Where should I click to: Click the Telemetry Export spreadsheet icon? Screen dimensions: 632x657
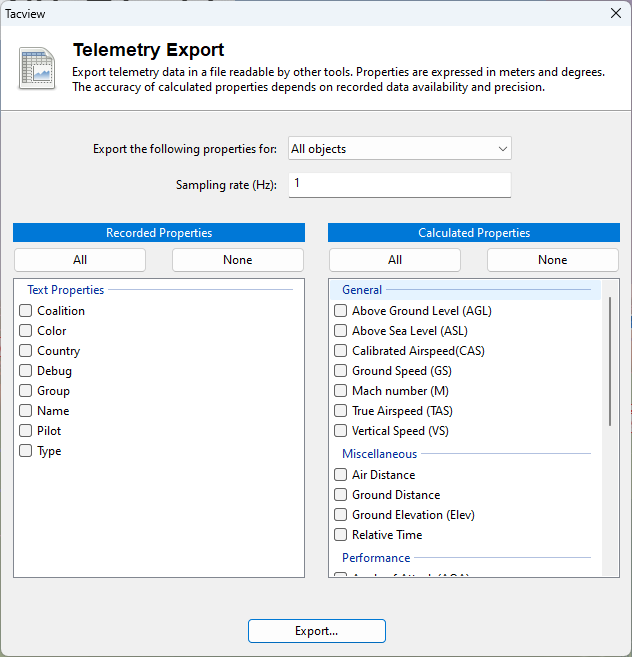click(37, 68)
